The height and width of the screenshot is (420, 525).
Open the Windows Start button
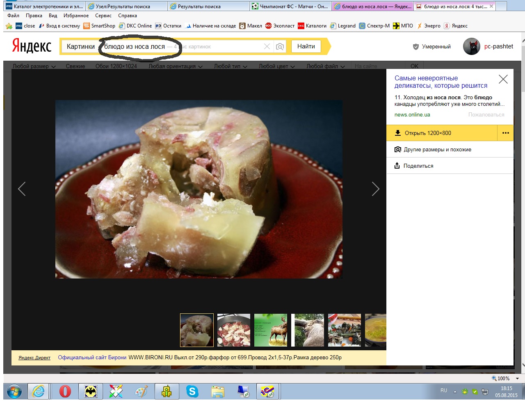point(14,391)
